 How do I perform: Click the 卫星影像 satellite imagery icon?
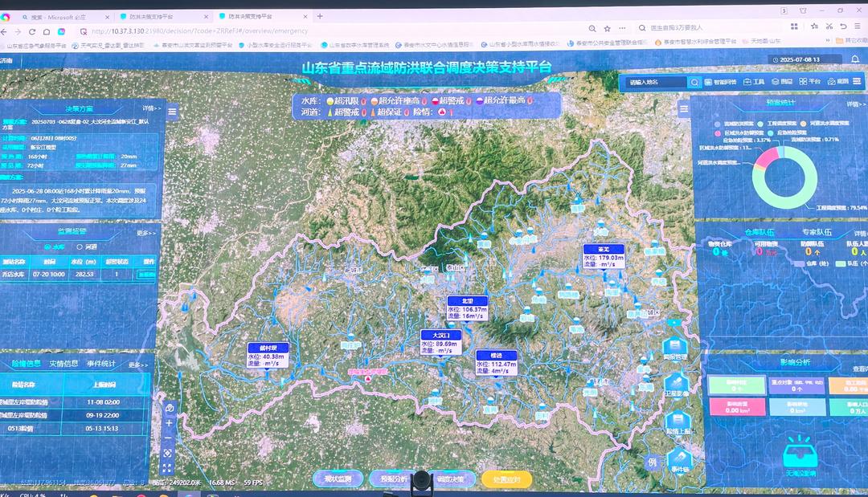(677, 384)
